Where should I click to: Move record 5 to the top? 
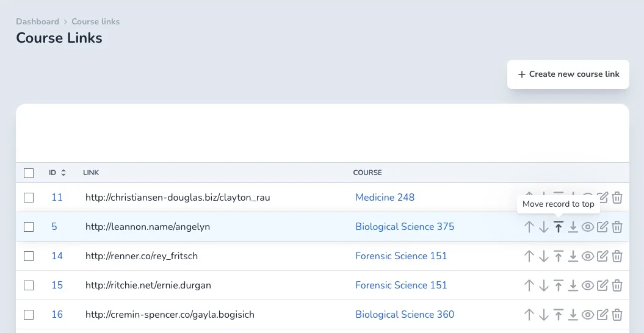[558, 227]
